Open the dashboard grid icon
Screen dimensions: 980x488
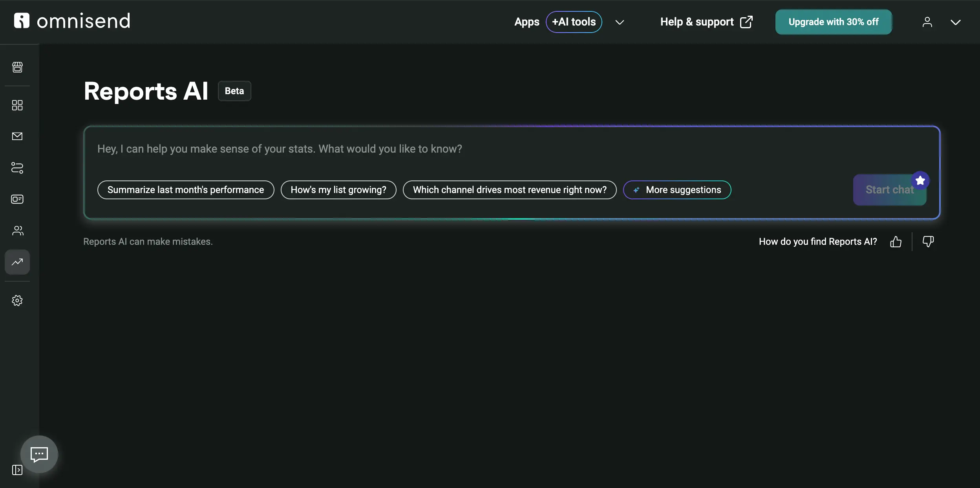17,105
